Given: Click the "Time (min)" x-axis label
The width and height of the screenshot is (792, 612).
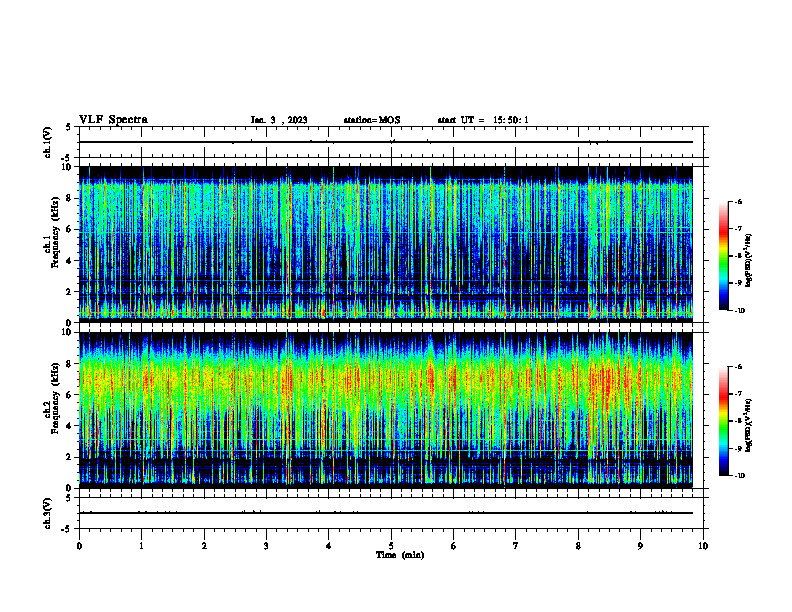Looking at the screenshot, I should 400,555.
